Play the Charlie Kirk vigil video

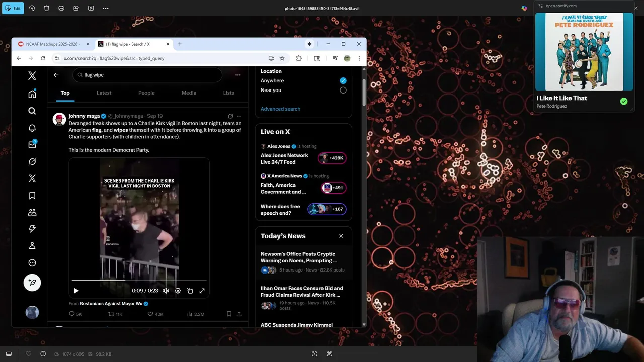pos(76,291)
